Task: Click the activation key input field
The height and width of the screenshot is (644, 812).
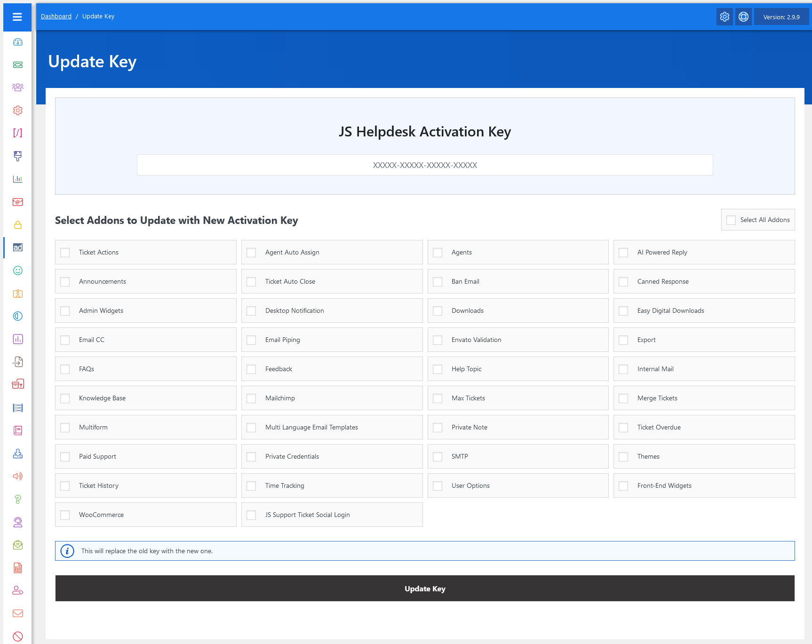Action: coord(424,165)
